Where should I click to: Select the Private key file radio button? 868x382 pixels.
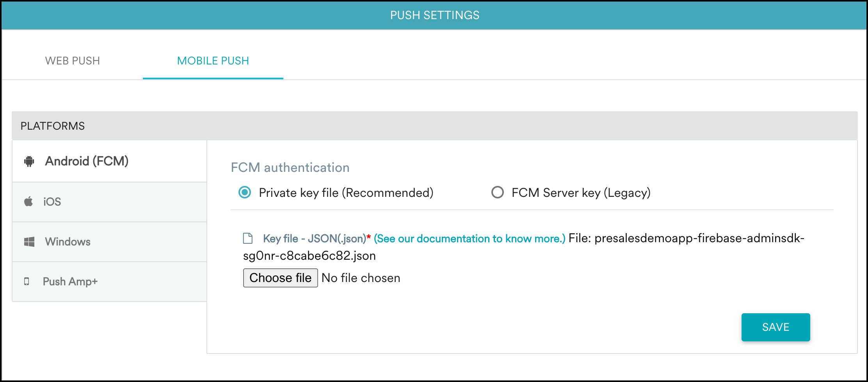click(x=245, y=192)
